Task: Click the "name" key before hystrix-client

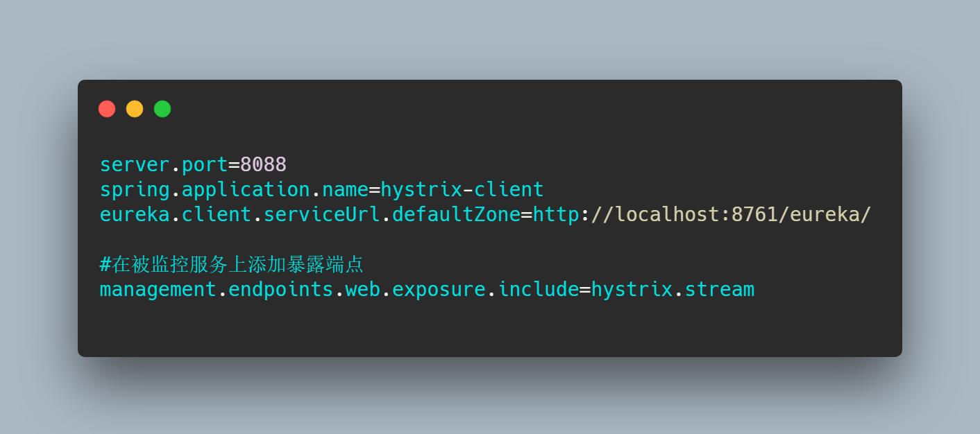Action: coord(345,190)
